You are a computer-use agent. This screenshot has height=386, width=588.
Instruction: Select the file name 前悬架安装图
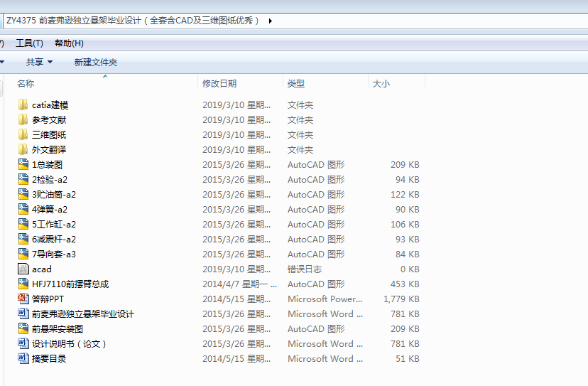point(57,328)
